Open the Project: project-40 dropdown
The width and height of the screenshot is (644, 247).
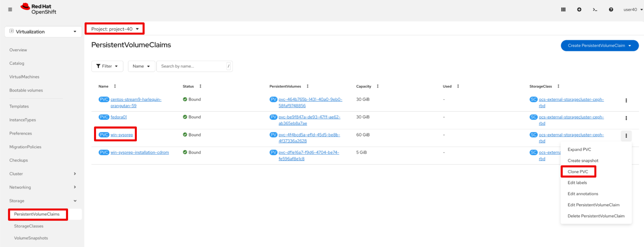115,29
